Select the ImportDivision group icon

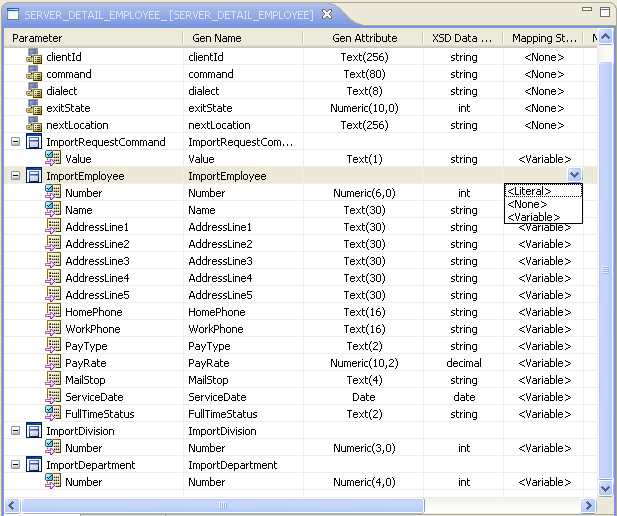pos(34,431)
